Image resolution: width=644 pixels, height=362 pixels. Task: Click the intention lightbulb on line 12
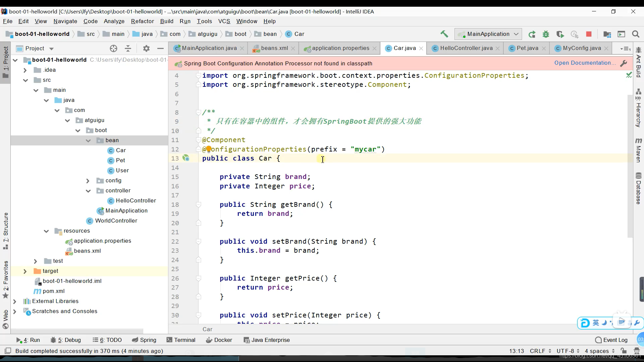[209, 149]
